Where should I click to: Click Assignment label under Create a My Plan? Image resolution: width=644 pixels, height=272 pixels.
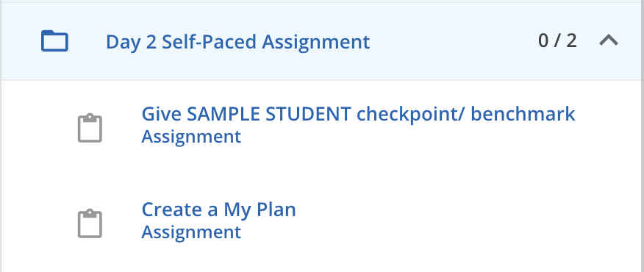click(191, 232)
